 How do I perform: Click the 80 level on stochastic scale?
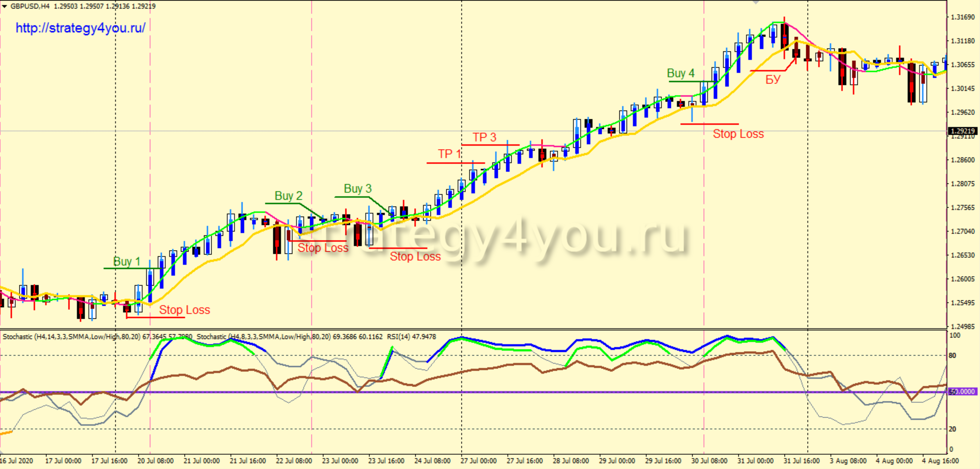click(x=952, y=356)
